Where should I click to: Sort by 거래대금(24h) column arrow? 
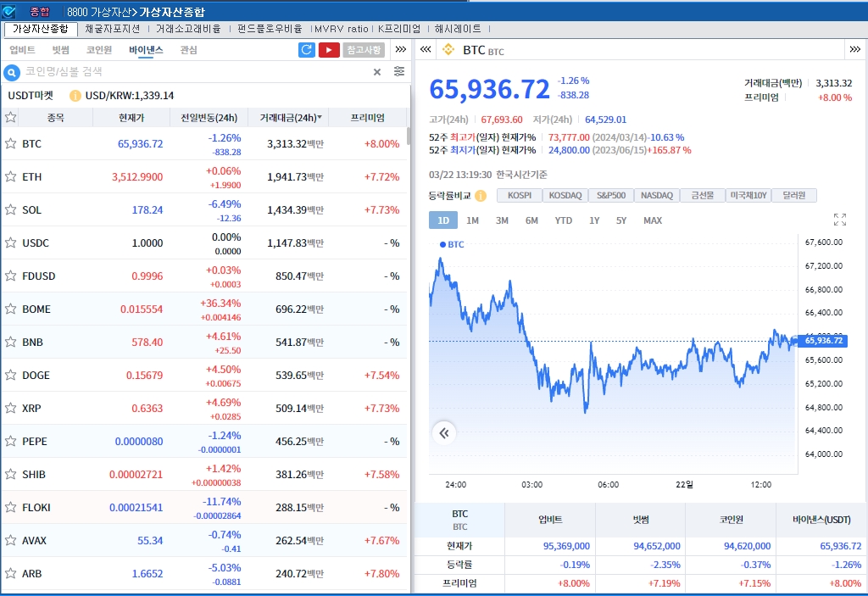(x=320, y=118)
